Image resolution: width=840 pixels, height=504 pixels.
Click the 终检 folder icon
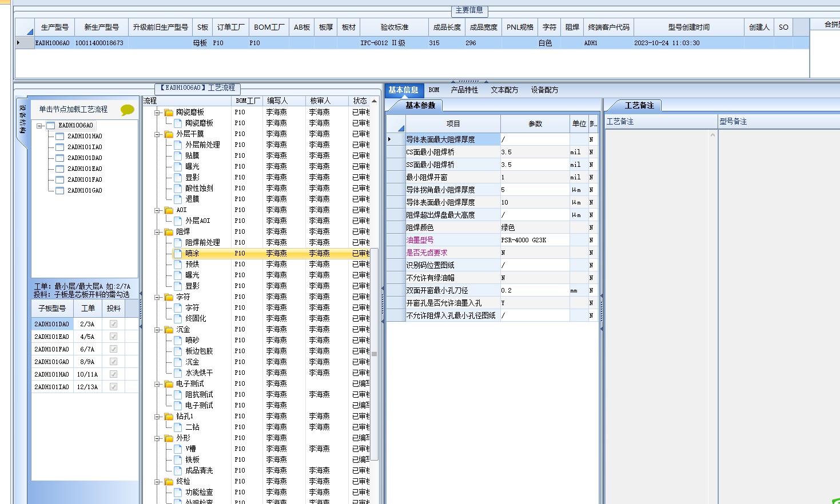(x=169, y=482)
